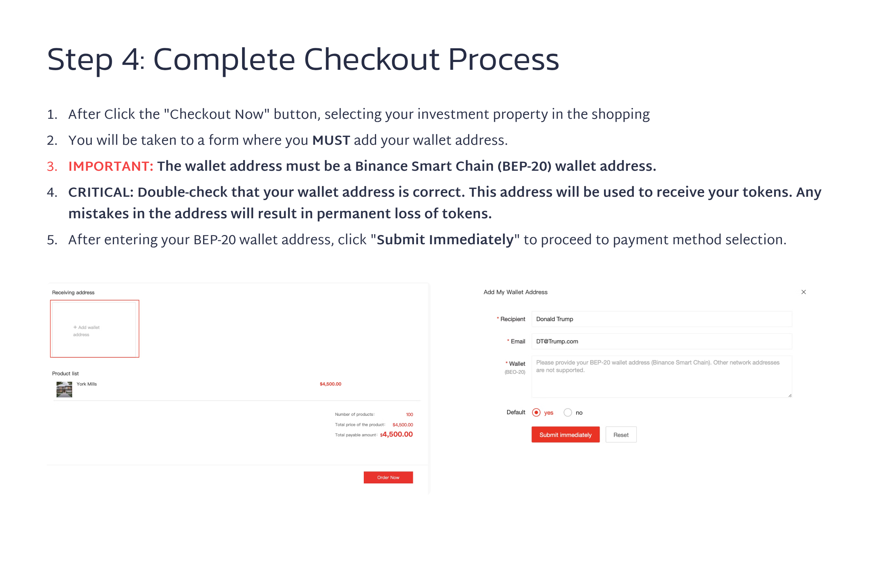
Task: Click into the Email input field
Action: 661,341
